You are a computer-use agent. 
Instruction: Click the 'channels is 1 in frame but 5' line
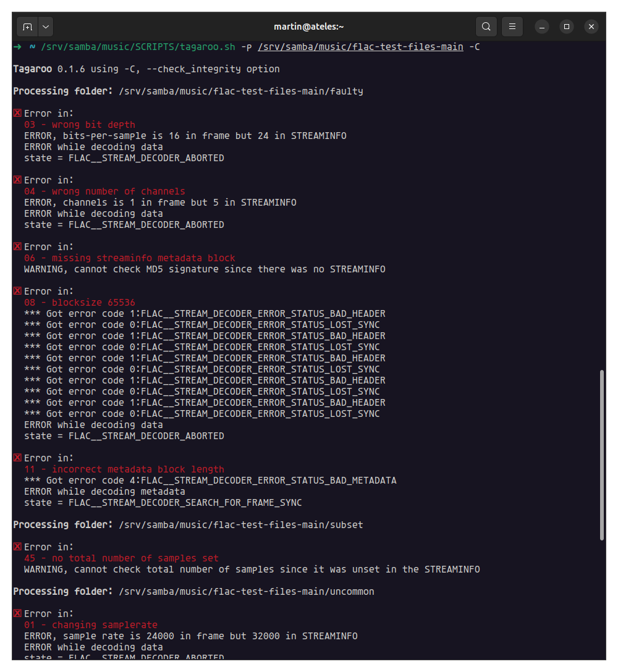(x=161, y=203)
